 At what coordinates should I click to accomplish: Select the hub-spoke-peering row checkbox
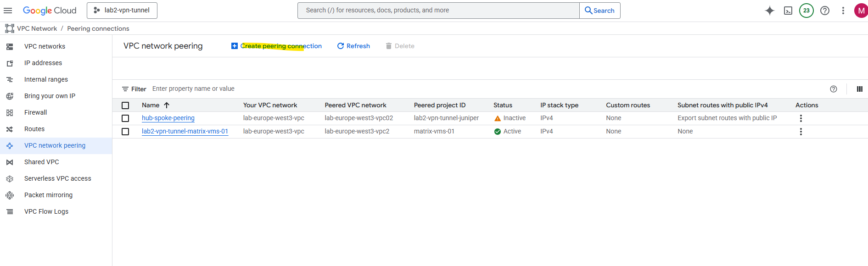coord(125,118)
